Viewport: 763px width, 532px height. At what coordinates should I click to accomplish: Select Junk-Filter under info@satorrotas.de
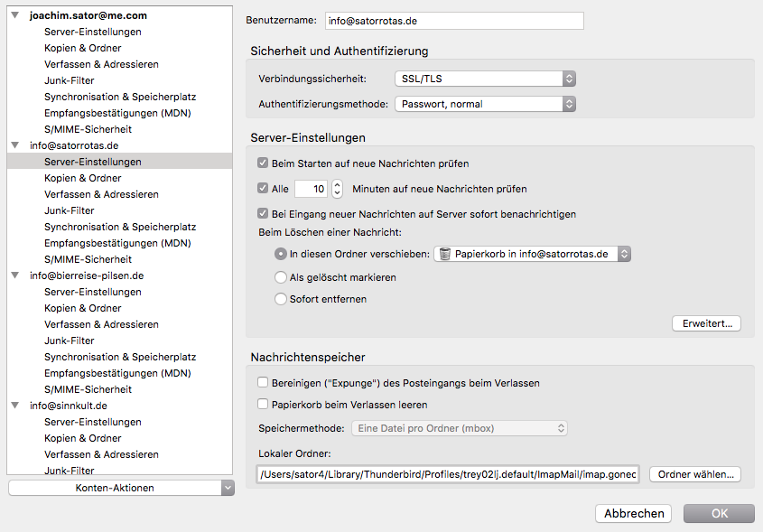70,210
